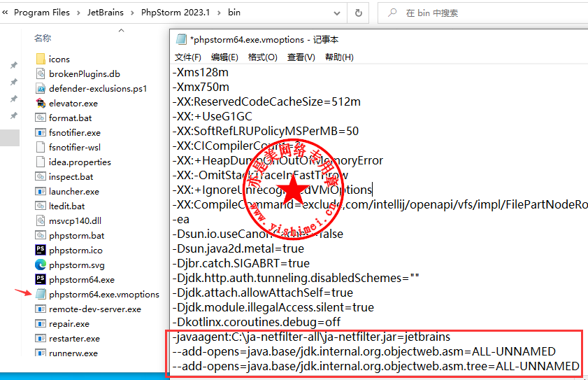Expand the address bar history dropdown
Image resolution: width=588 pixels, height=380 pixels.
(x=337, y=13)
